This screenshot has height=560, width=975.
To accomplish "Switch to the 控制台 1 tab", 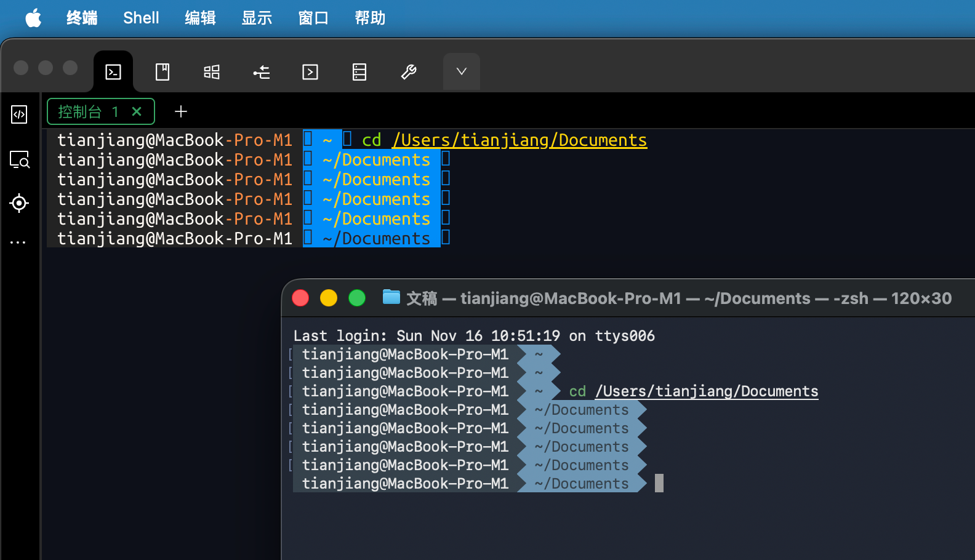I will click(86, 111).
